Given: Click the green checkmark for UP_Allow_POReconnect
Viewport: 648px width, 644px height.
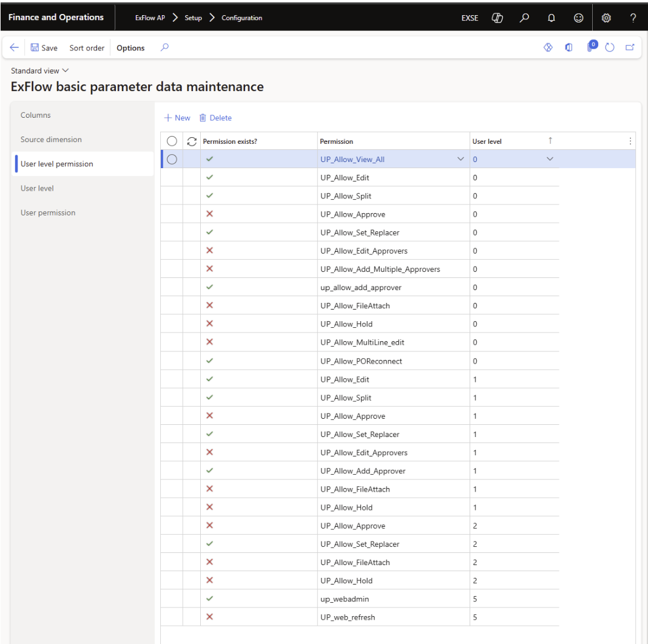Looking at the screenshot, I should [x=209, y=361].
